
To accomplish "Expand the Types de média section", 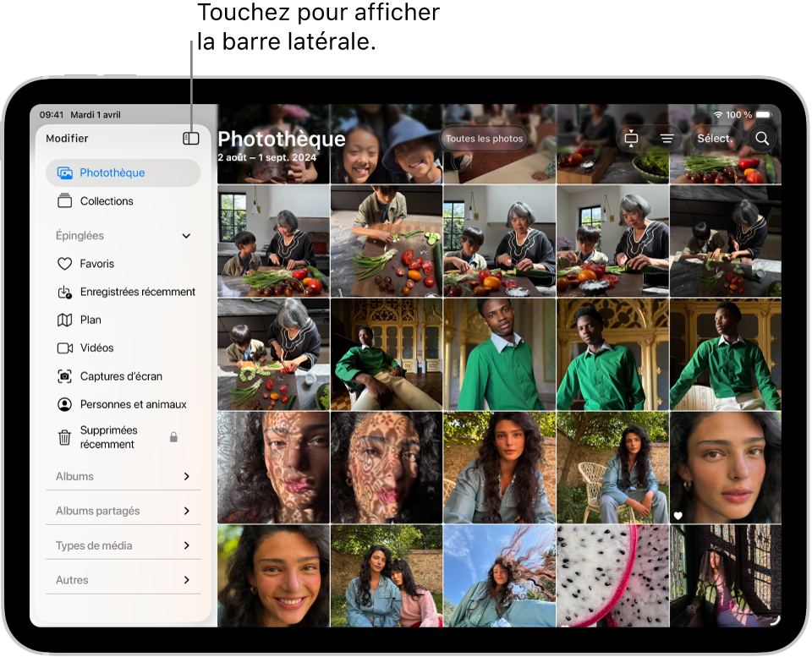I will tap(186, 545).
